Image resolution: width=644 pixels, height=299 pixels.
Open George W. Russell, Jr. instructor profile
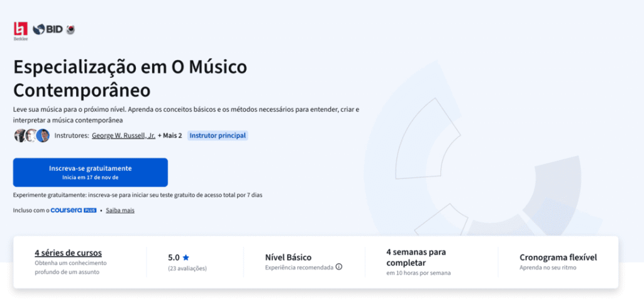(123, 136)
